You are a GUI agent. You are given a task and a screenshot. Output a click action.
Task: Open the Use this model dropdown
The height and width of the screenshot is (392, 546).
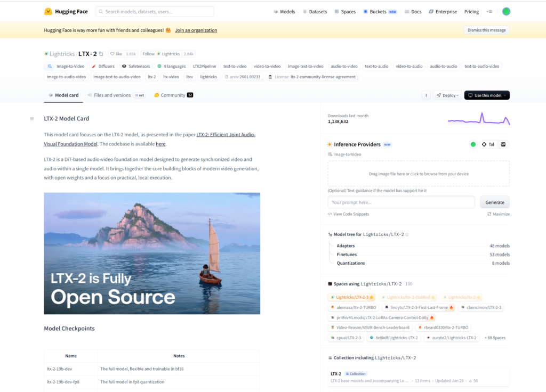487,95
